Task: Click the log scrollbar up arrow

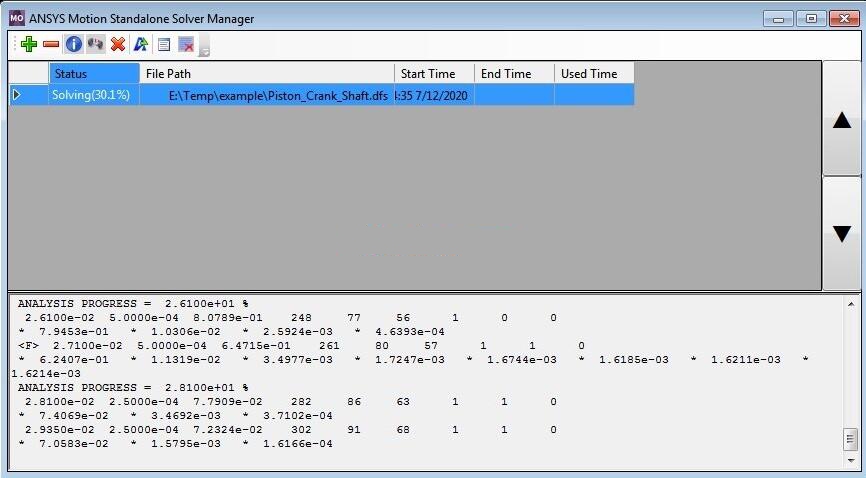Action: pyautogui.click(x=851, y=304)
